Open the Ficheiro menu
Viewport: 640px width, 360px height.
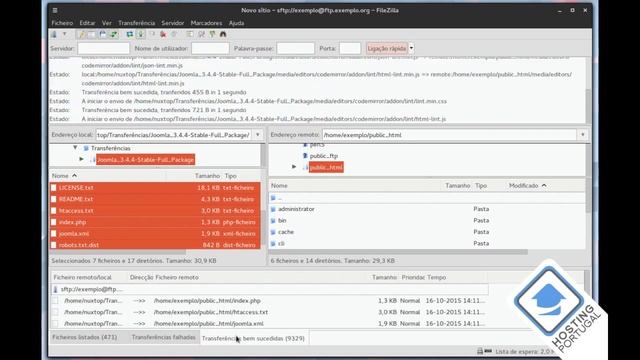point(62,23)
